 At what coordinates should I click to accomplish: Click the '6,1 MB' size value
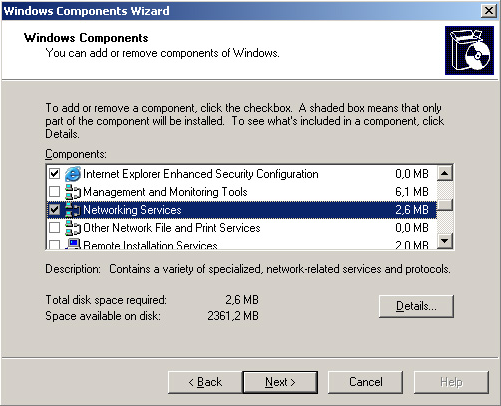coord(412,192)
